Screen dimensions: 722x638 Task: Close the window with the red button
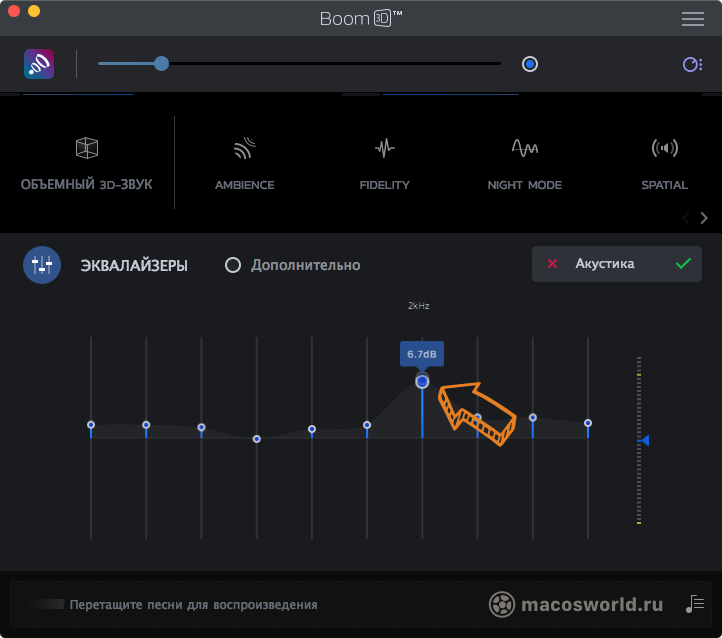[x=14, y=11]
